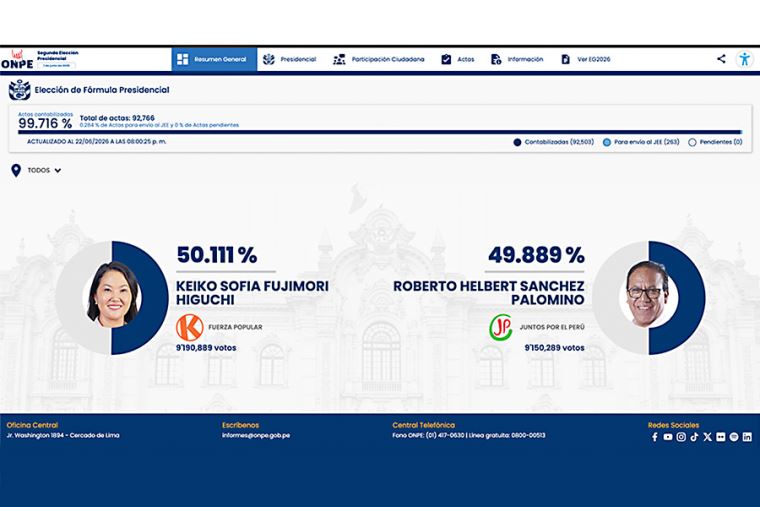Click the 9'190,889 votos count
Screen dimensions: 760x507
(206, 348)
